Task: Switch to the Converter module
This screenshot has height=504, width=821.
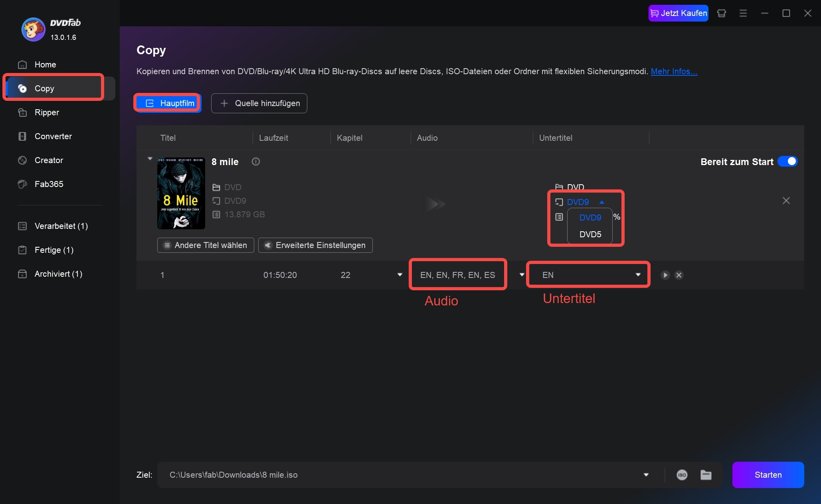Action: 53,136
